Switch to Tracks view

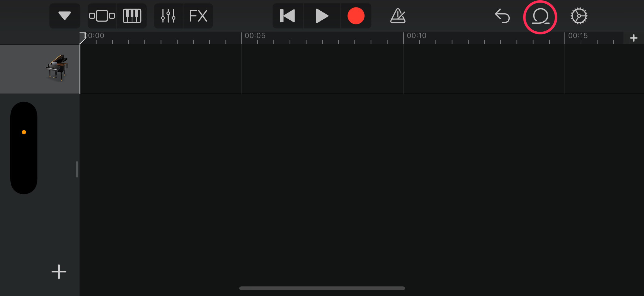102,16
